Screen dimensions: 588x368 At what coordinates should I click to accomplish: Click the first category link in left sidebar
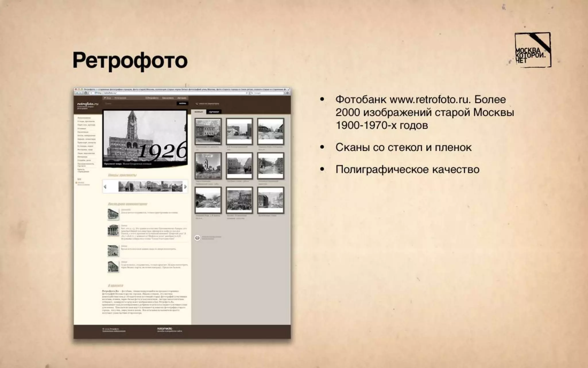[x=84, y=118]
